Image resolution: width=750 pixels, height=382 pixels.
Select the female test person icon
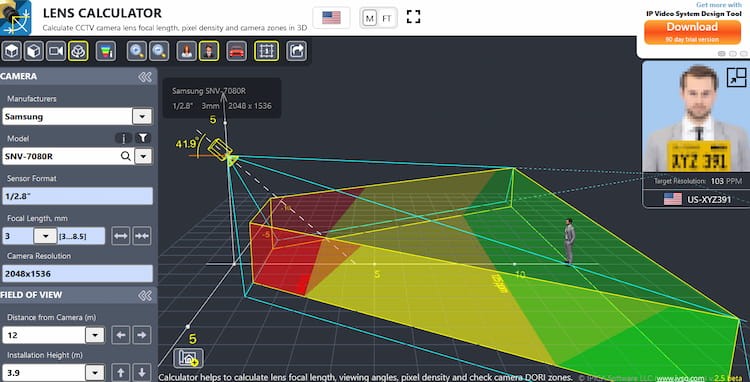[187, 51]
